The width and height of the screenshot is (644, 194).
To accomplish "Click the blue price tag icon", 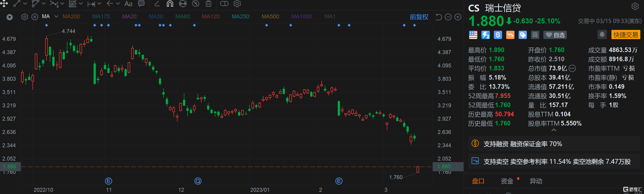I will pos(522,35).
